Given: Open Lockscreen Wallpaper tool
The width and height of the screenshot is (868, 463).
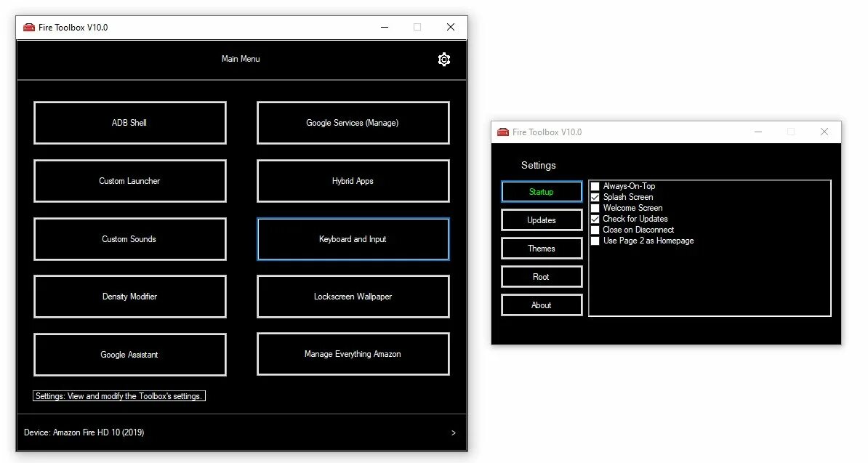Looking at the screenshot, I should [x=353, y=297].
